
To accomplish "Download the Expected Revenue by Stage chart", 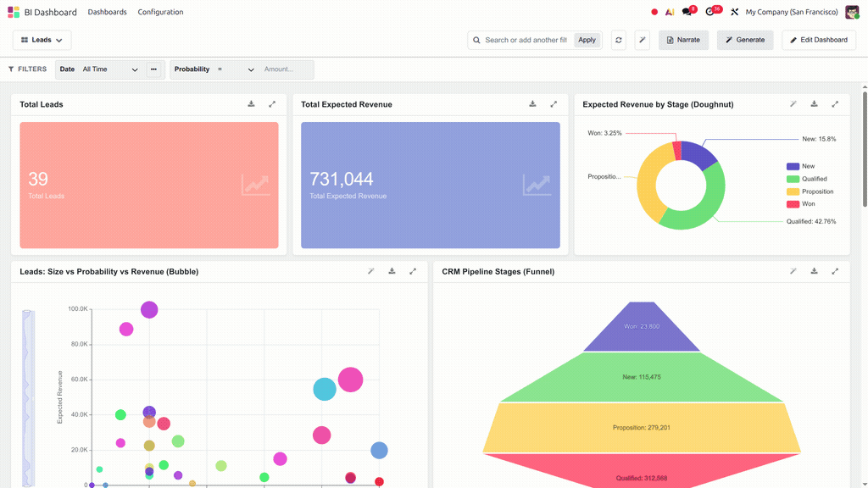I will [815, 104].
